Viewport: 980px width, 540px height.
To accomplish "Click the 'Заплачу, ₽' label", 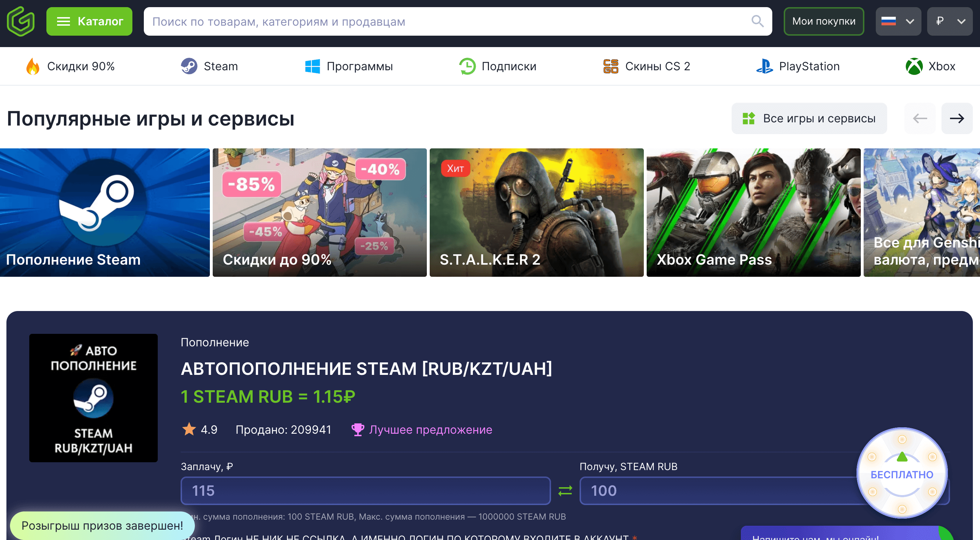I will point(207,467).
